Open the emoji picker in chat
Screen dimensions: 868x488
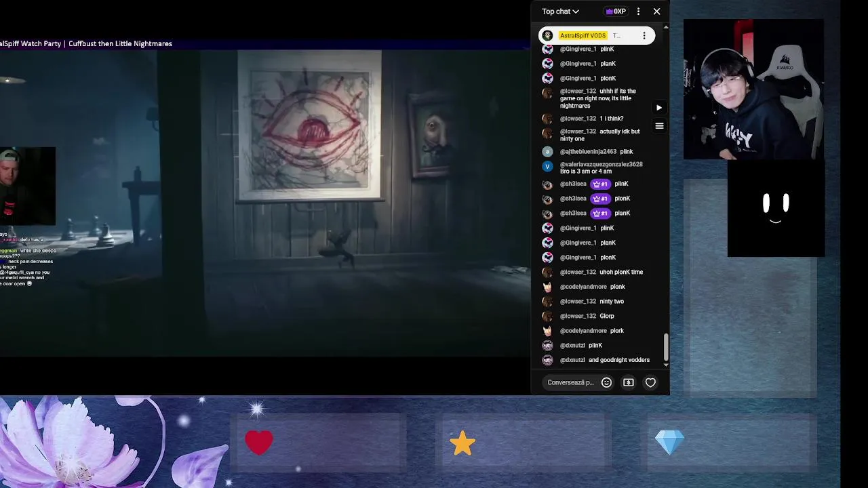coord(607,382)
